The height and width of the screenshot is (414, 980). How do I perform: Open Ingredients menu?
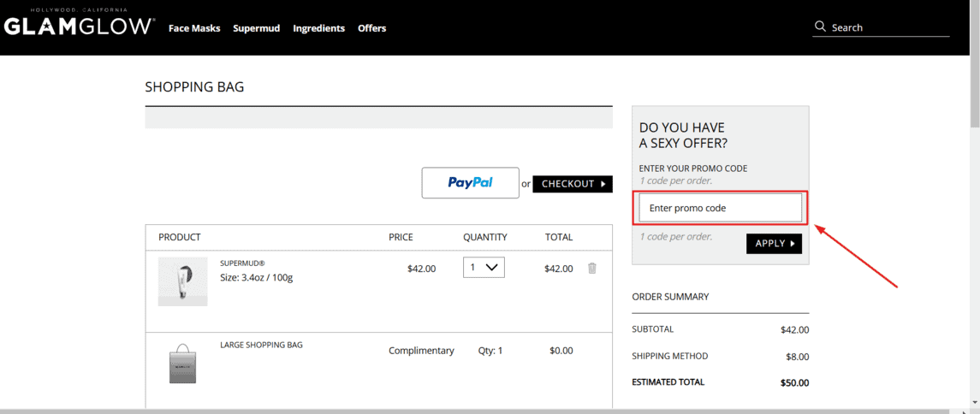pos(318,28)
